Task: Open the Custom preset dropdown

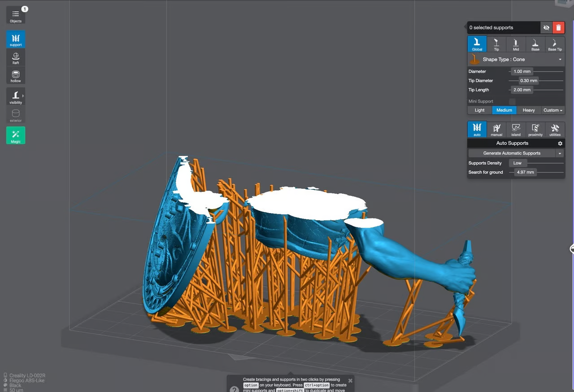Action: point(552,110)
